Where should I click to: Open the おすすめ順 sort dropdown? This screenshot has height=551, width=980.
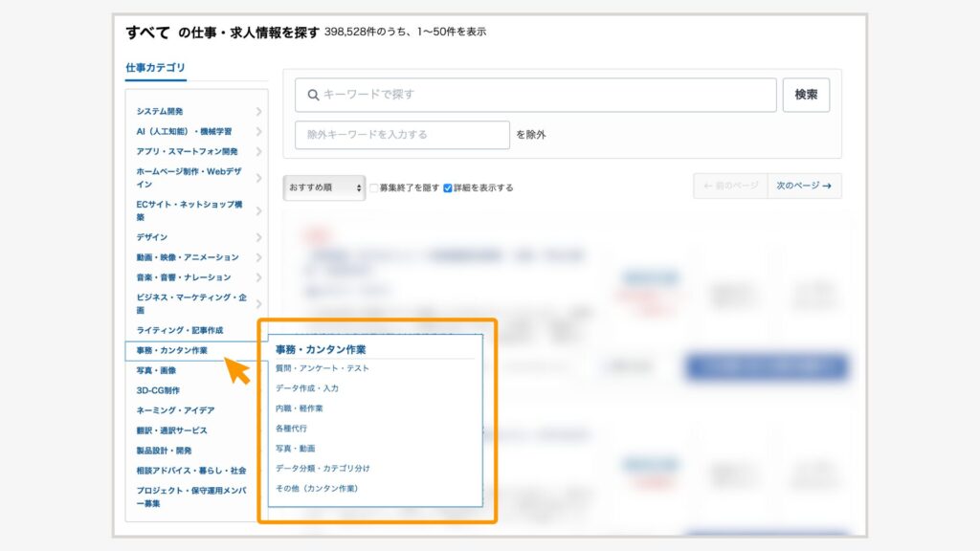tap(324, 187)
